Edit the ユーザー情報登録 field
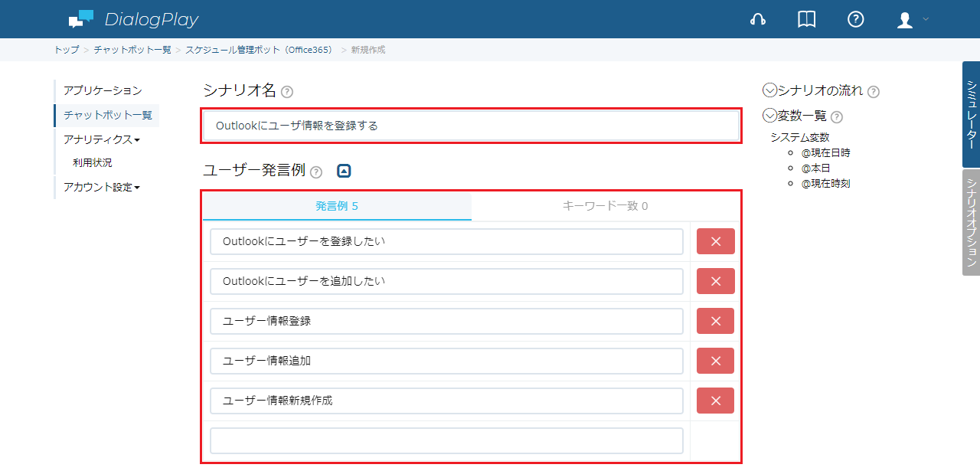 tap(446, 321)
